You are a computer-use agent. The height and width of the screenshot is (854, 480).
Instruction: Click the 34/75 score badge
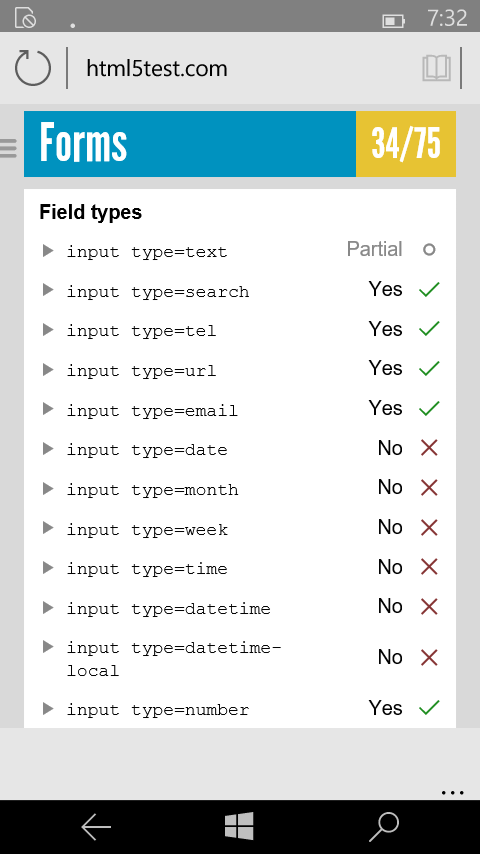point(406,144)
